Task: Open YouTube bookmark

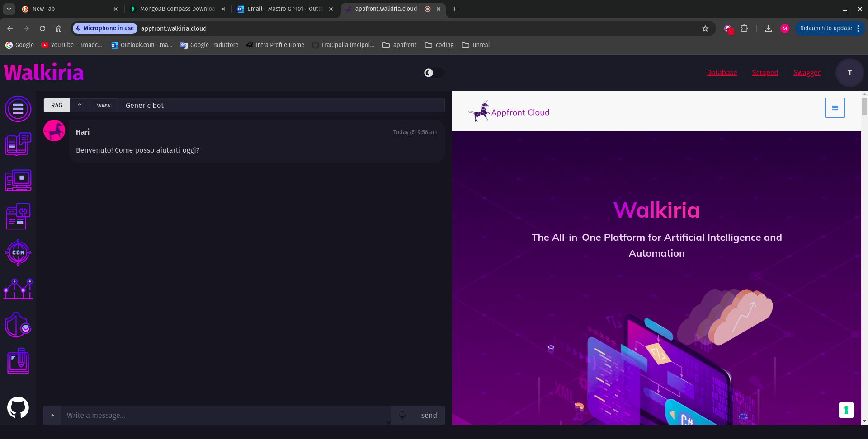Action: (72, 45)
